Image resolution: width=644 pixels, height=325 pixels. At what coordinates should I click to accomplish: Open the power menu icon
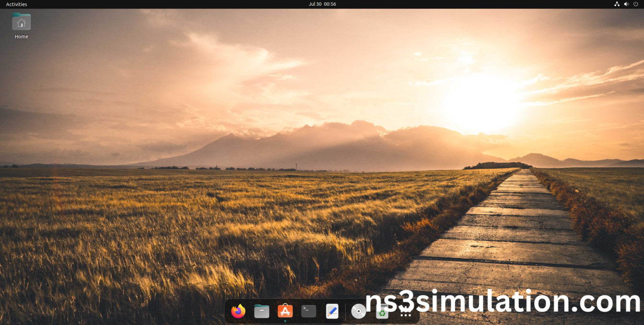[636, 4]
